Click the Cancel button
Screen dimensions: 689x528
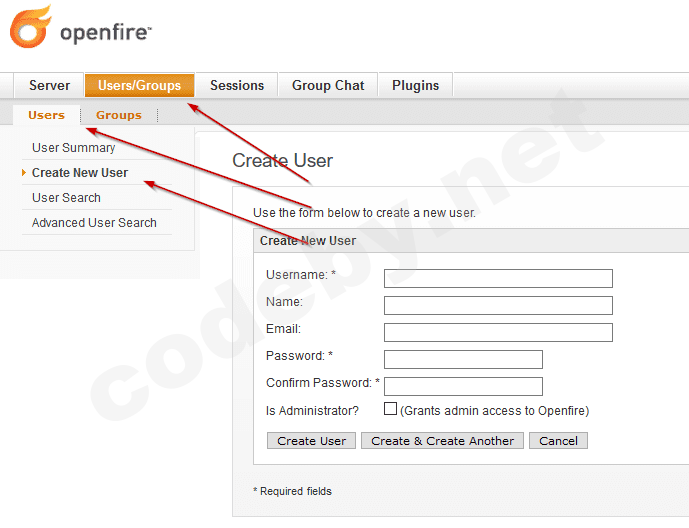pyautogui.click(x=559, y=441)
